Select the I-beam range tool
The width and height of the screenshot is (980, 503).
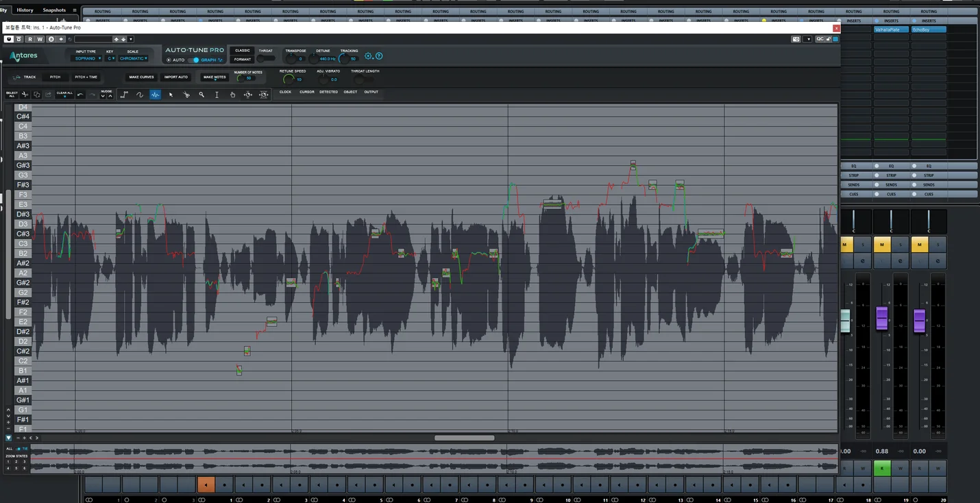pos(217,95)
